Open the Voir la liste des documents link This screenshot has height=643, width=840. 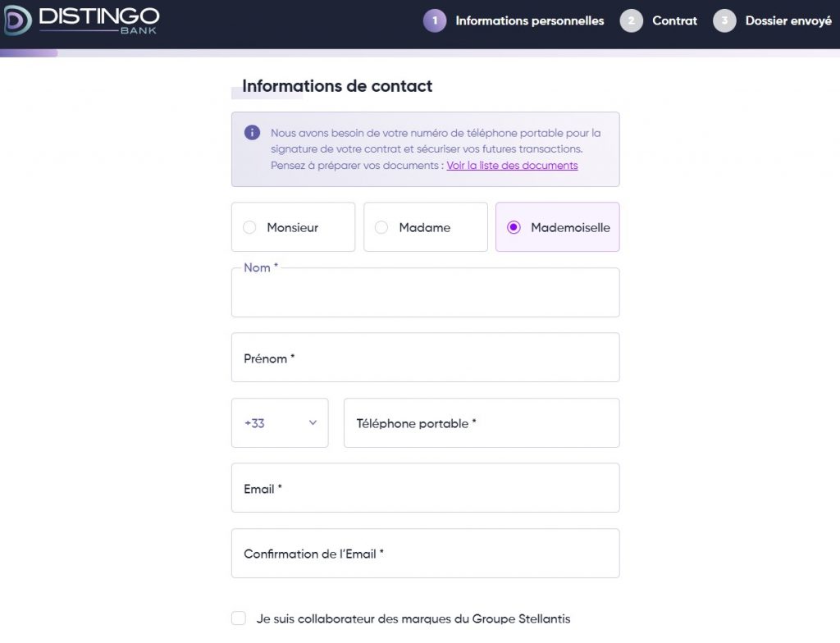(x=512, y=166)
